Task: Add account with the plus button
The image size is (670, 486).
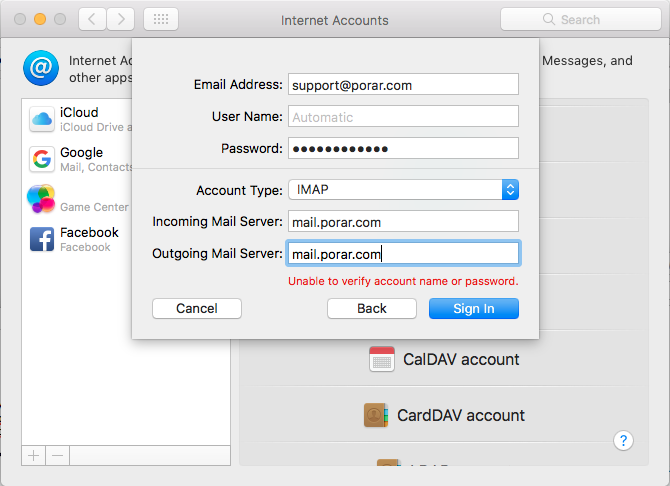Action: (34, 455)
